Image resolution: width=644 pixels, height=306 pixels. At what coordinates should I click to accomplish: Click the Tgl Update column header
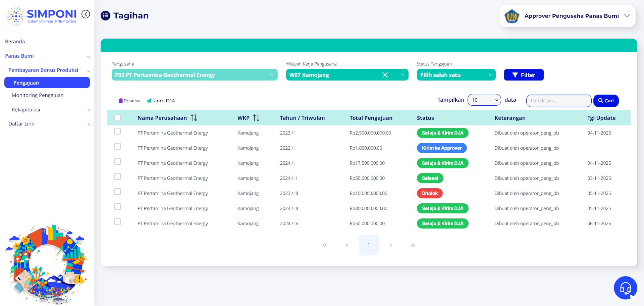click(601, 118)
